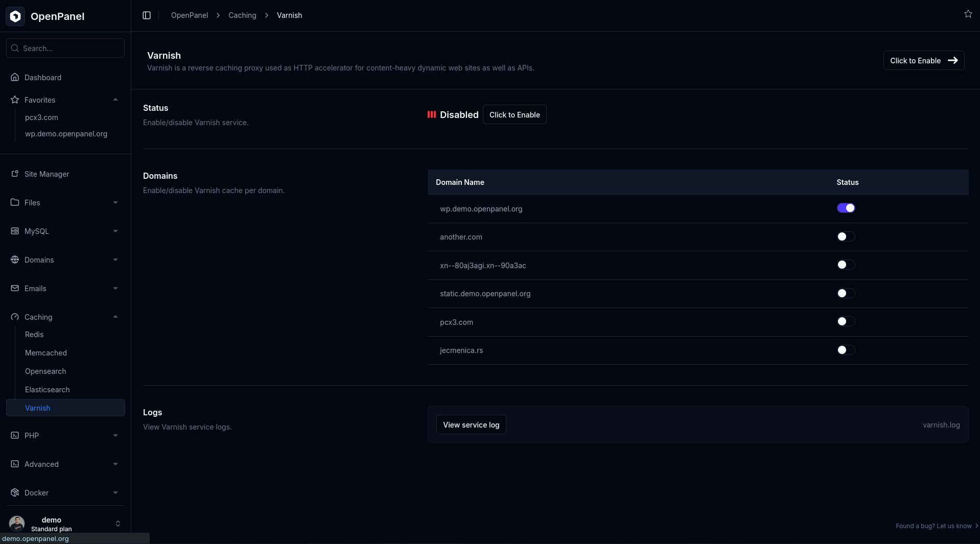Viewport: 980px width, 544px height.
Task: Click the Dashboard home icon
Action: 15,77
